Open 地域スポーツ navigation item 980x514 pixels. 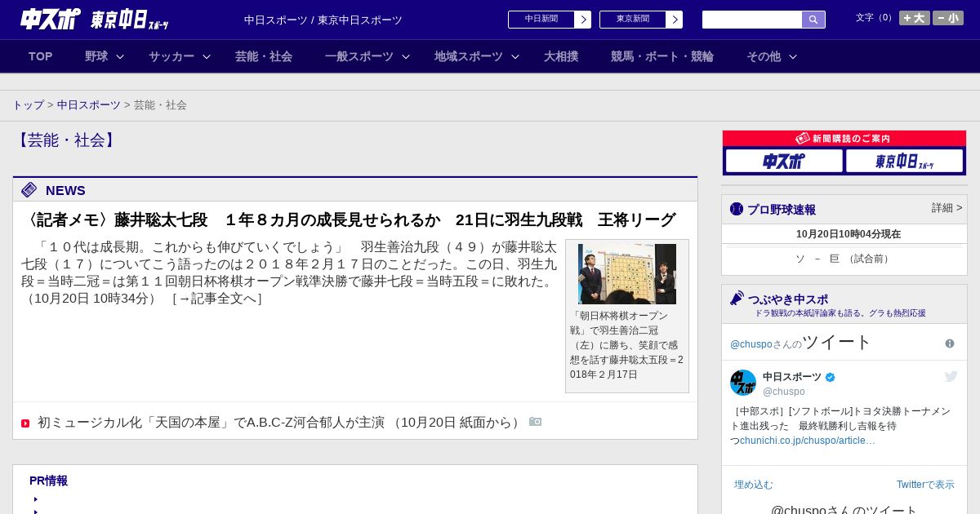[469, 56]
